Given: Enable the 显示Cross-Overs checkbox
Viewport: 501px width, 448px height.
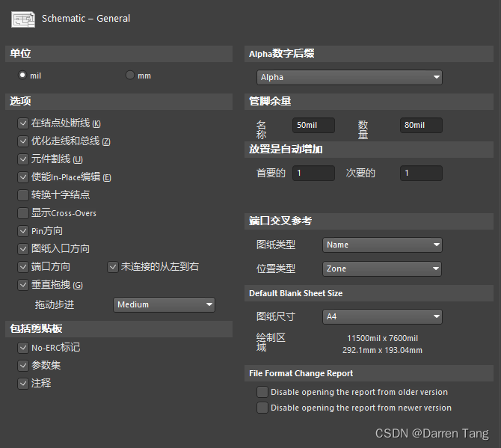Looking at the screenshot, I should click(23, 213).
